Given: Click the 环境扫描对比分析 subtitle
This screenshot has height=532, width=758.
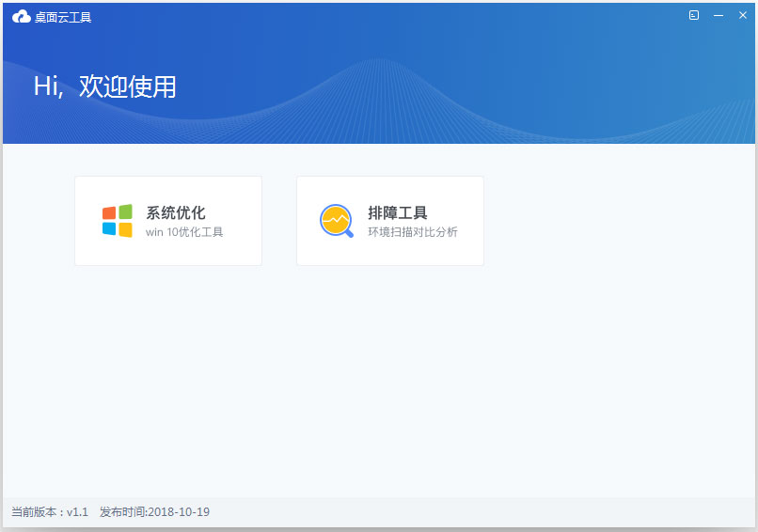Looking at the screenshot, I should [413, 232].
